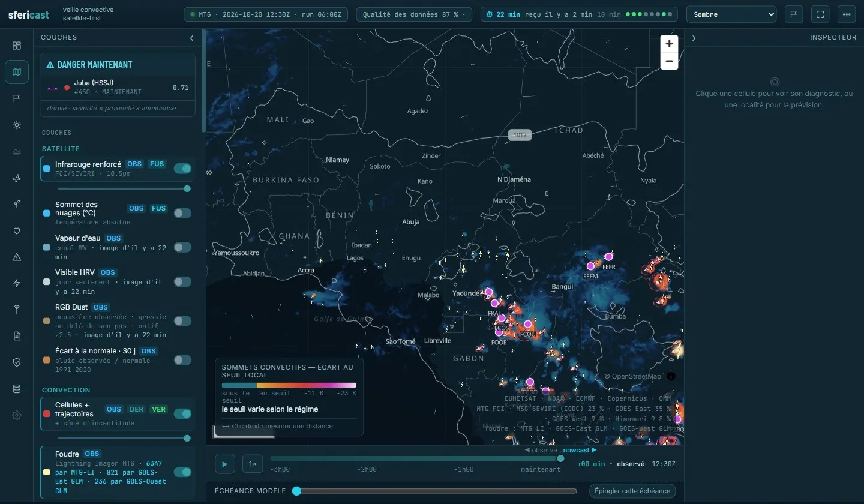This screenshot has width=864, height=504.
Task: Open the warning triangle icon in sidebar
Action: pos(17,257)
